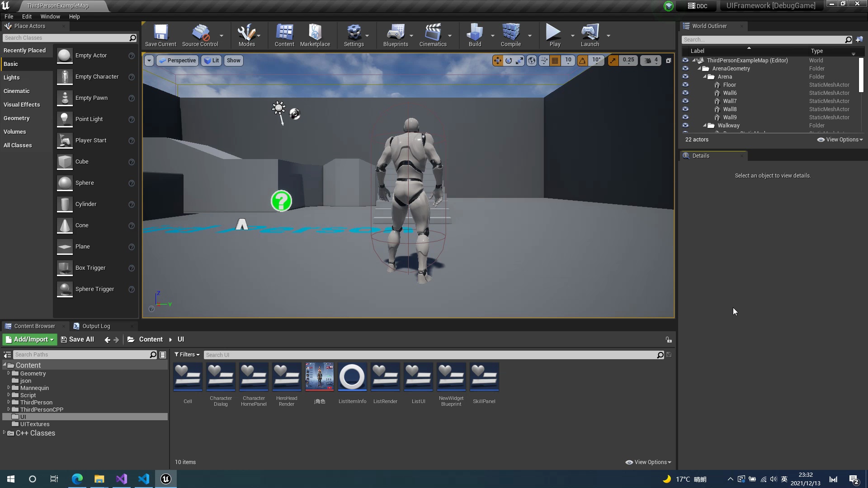Click the Compile toolbar icon

click(511, 35)
